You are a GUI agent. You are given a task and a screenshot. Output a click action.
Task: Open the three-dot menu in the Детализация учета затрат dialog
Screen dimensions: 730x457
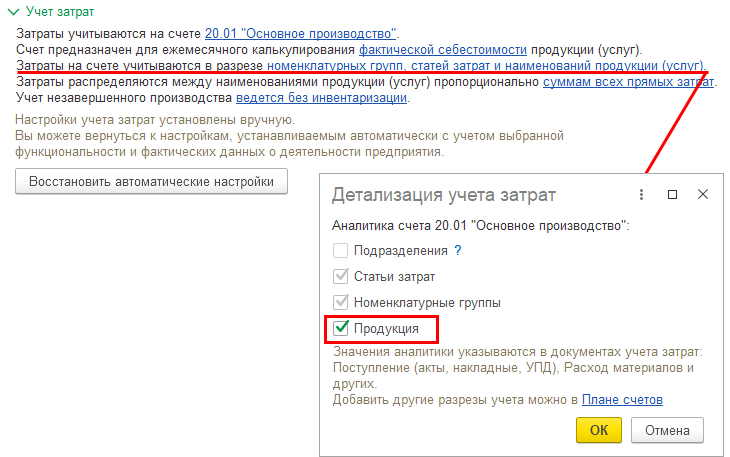coord(642,195)
